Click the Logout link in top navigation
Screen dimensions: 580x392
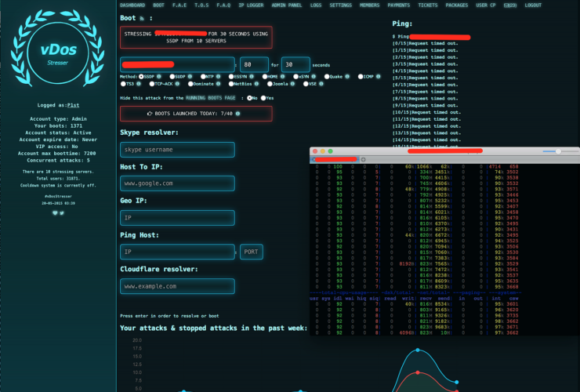point(554,5)
